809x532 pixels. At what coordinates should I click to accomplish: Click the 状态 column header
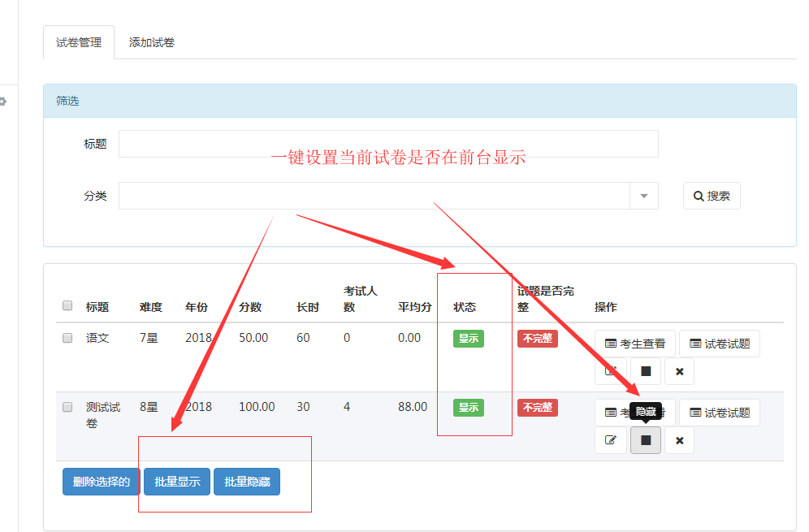[x=465, y=308]
